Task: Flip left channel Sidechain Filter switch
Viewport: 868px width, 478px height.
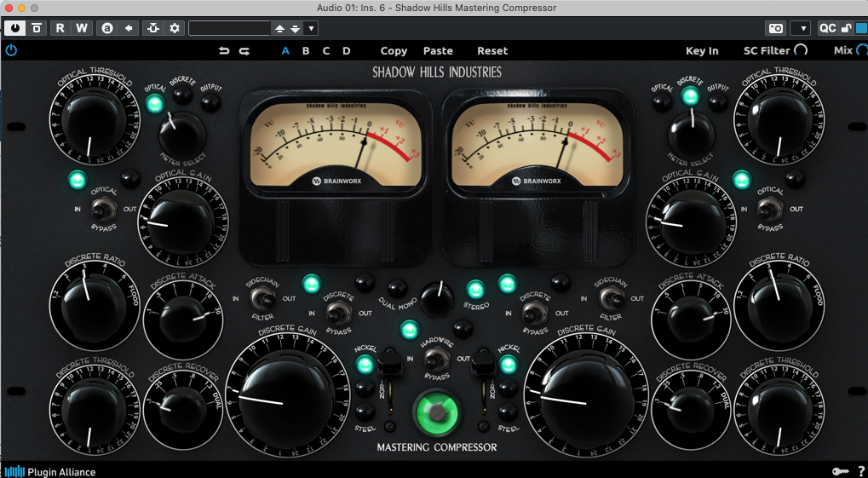Action: (262, 298)
